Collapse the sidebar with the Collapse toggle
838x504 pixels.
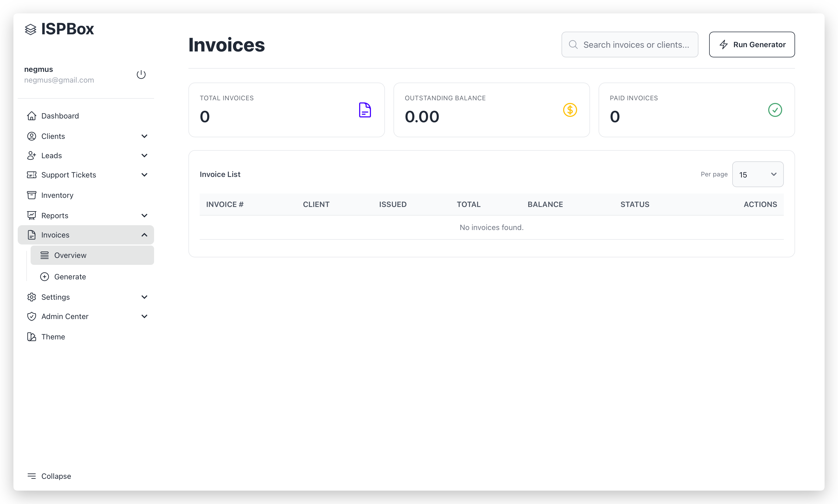[49, 476]
